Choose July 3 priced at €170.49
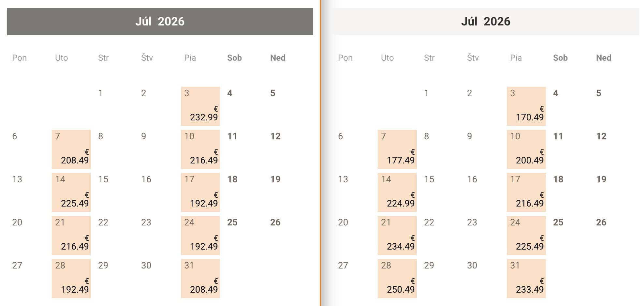The image size is (644, 306). 526,106
